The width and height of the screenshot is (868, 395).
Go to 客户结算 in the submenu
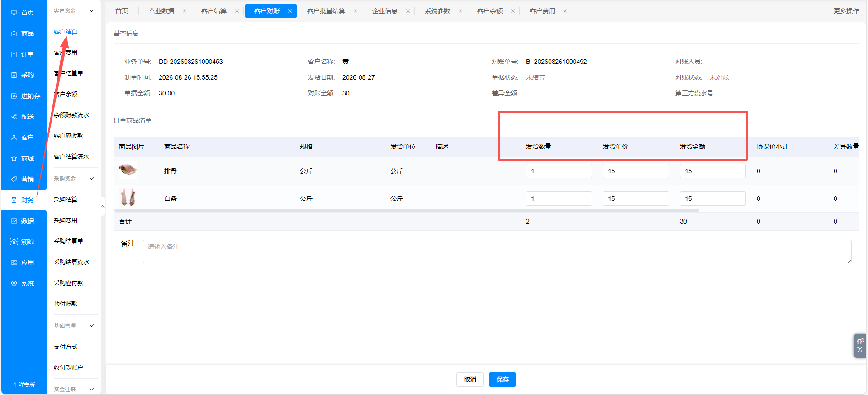(x=66, y=32)
